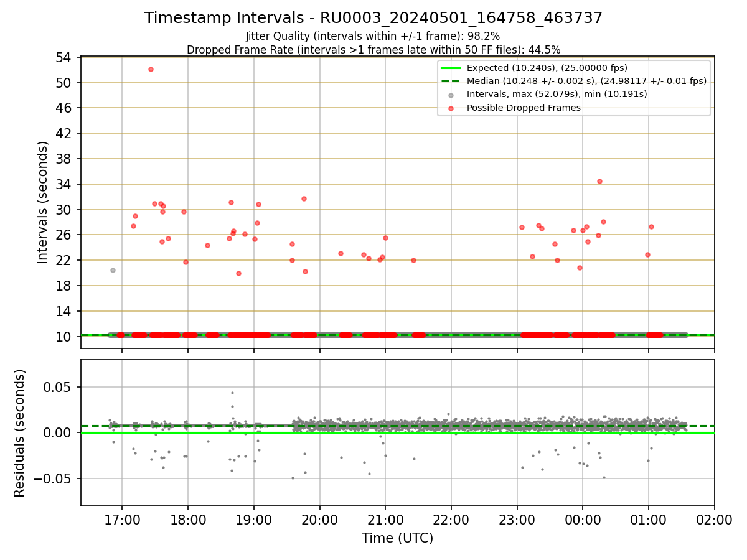Viewport: 747px width, 560px height.
Task: Click the '21:00' time tick label
Action: [x=385, y=519]
